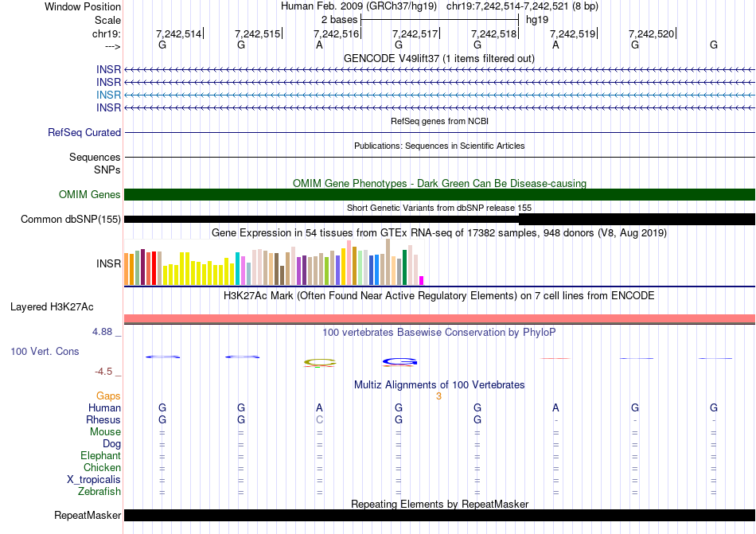This screenshot has width=756, height=534.
Task: Click the Layered H3K27Ac track label
Action: (x=52, y=307)
